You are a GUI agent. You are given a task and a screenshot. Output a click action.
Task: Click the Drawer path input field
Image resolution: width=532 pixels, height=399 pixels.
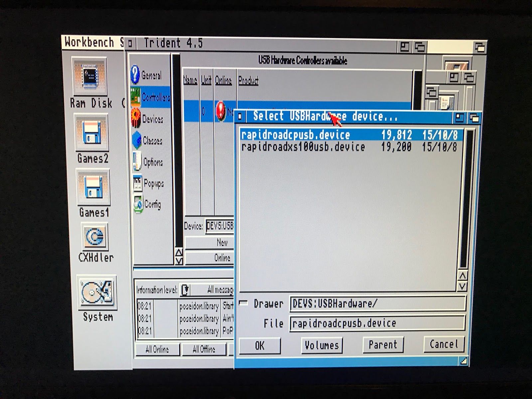[377, 304]
